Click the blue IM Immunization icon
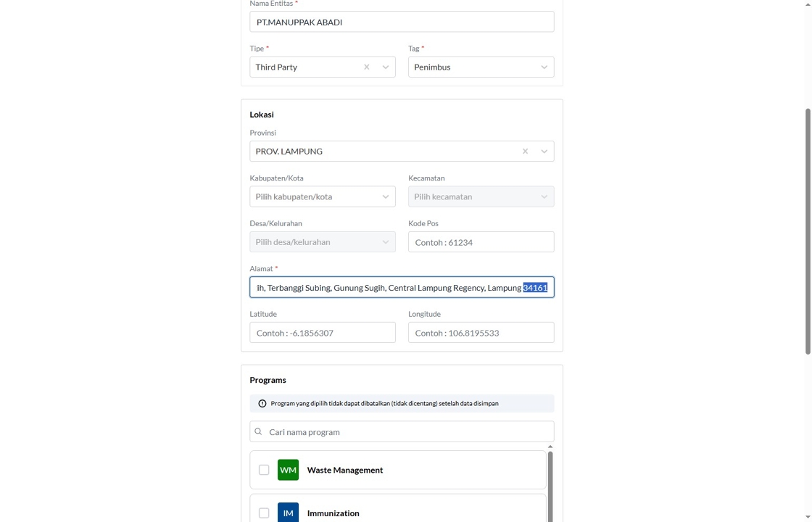The image size is (812, 522). pos(288,513)
